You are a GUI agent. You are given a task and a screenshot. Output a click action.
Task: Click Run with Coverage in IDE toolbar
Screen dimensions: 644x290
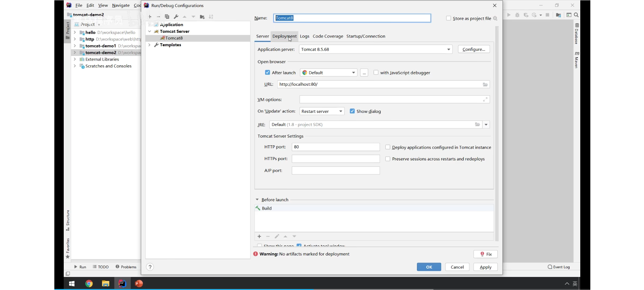[526, 15]
